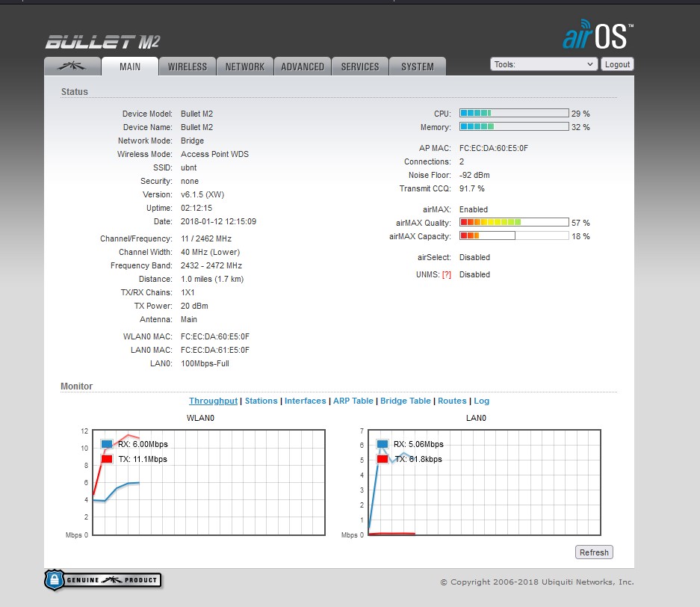Click the CPU usage bar

pos(514,114)
